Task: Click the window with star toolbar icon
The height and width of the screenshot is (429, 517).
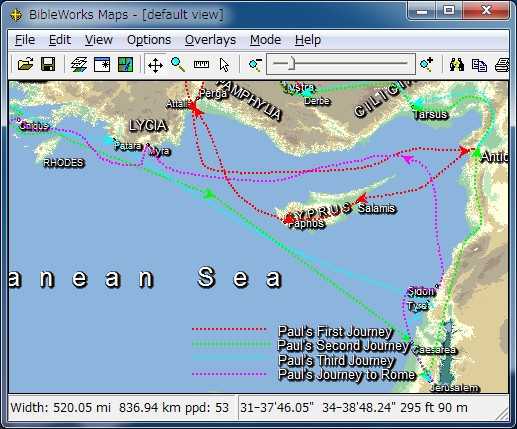Action: coord(102,64)
